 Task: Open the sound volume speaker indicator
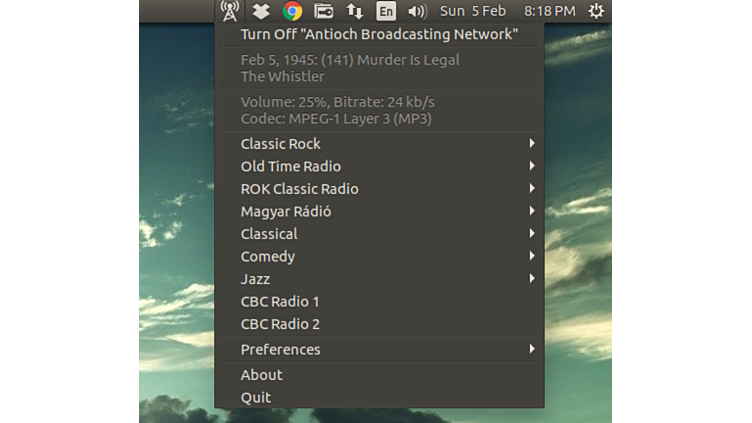417,11
